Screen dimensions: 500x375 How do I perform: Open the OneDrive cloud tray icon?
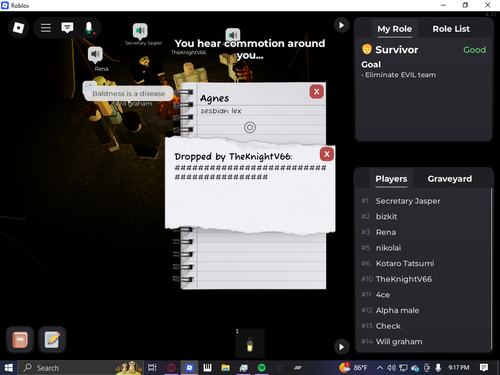415,368
